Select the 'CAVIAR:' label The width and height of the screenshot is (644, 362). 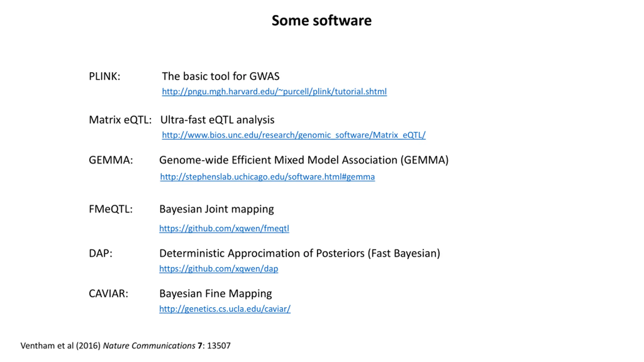pyautogui.click(x=108, y=293)
